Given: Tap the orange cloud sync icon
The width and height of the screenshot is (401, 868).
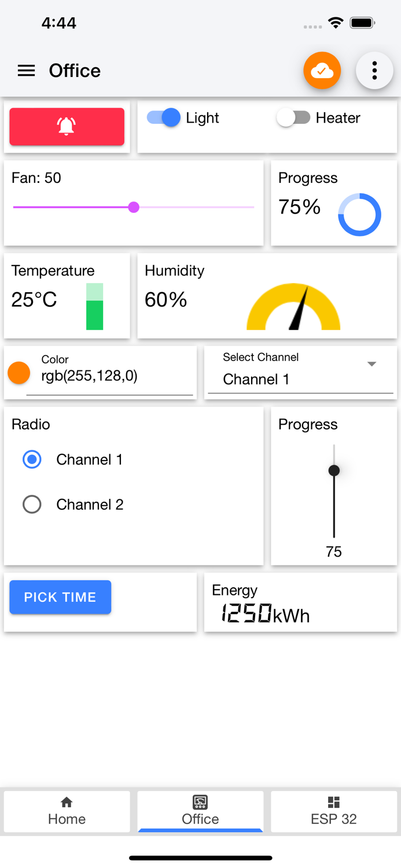Looking at the screenshot, I should tap(322, 71).
